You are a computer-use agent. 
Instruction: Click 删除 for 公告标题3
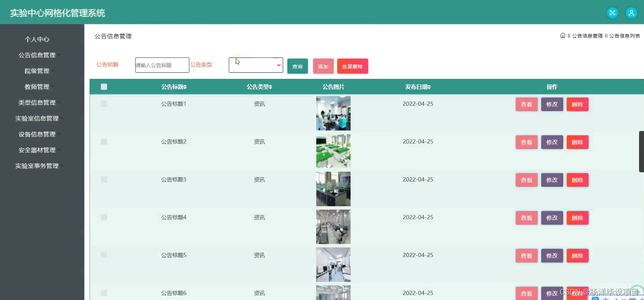pos(578,180)
